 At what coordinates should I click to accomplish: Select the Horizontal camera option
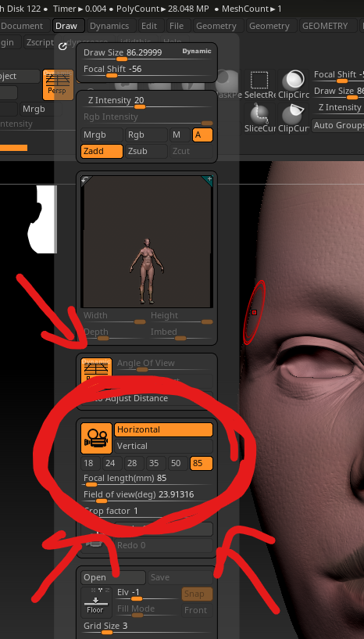coord(164,429)
